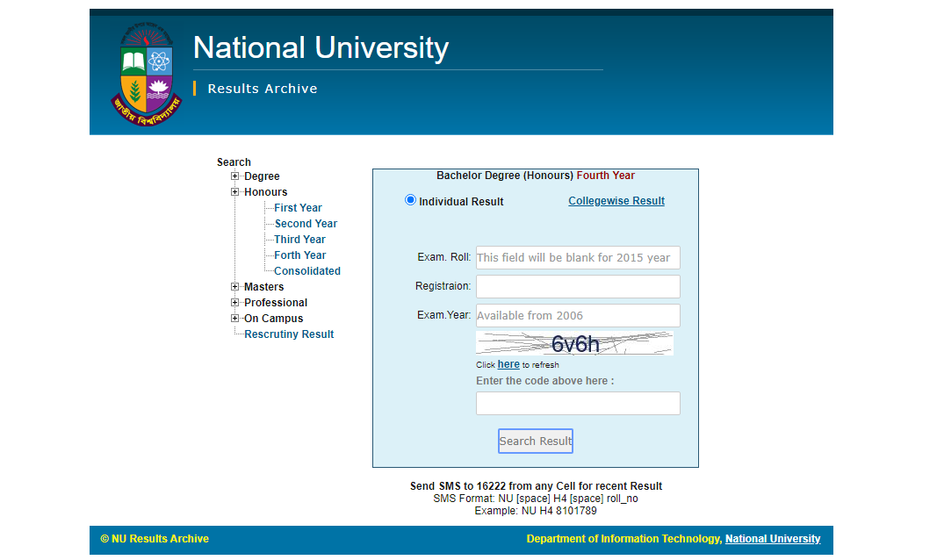This screenshot has width=937, height=560.
Task: Click the Send SMS to 16222 instruction text
Action: (536, 486)
